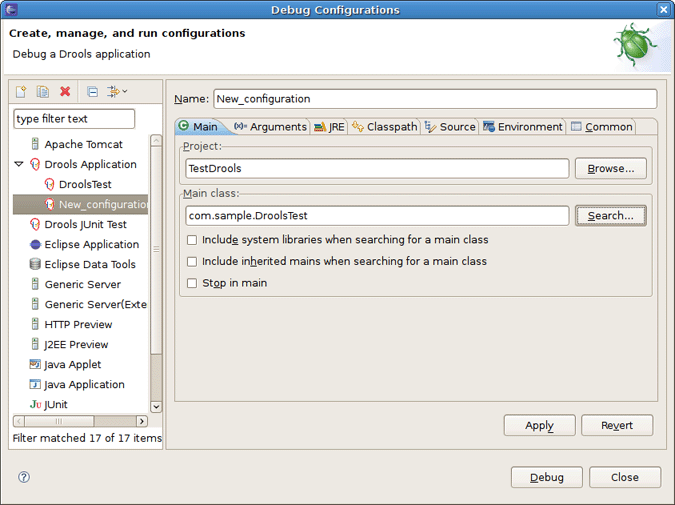Open the Source tab

point(450,127)
